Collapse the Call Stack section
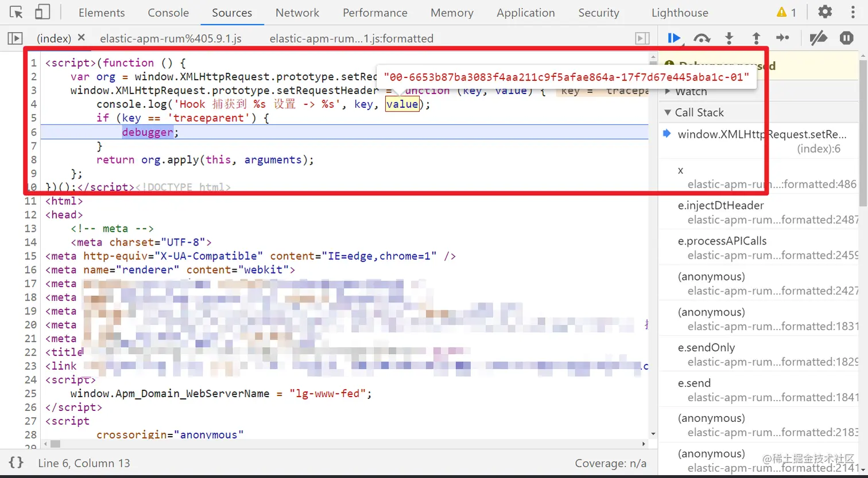 pyautogui.click(x=699, y=112)
